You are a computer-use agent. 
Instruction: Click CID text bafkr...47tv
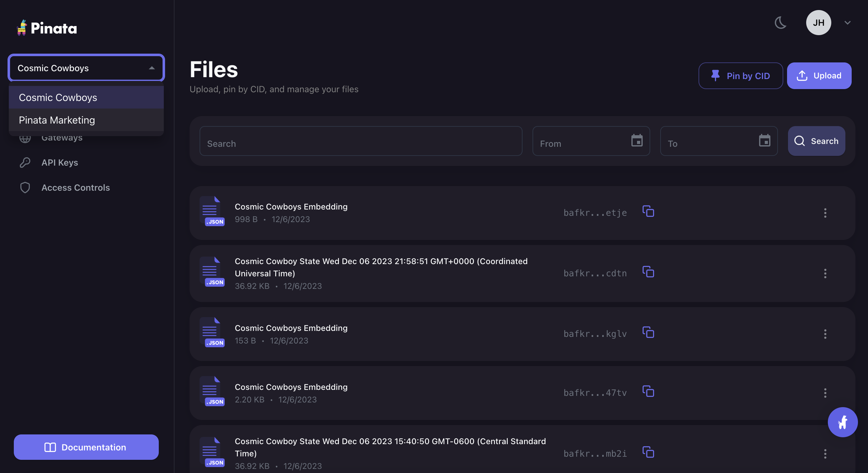pyautogui.click(x=595, y=393)
